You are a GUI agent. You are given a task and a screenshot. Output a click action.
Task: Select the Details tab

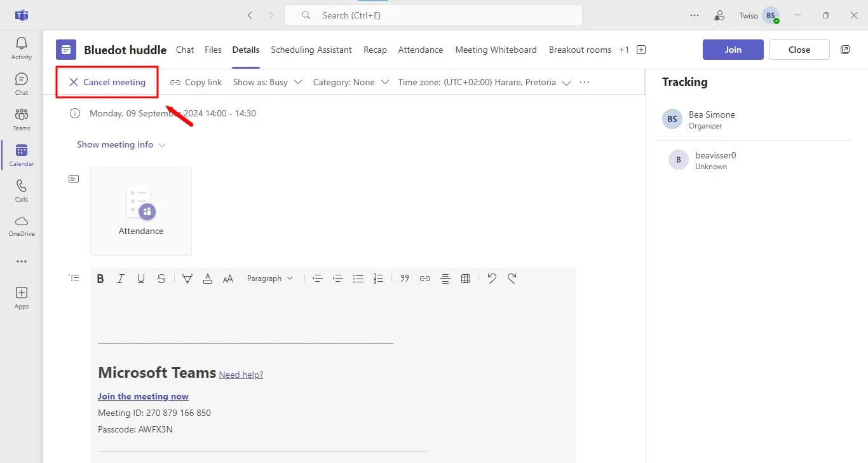click(x=246, y=50)
